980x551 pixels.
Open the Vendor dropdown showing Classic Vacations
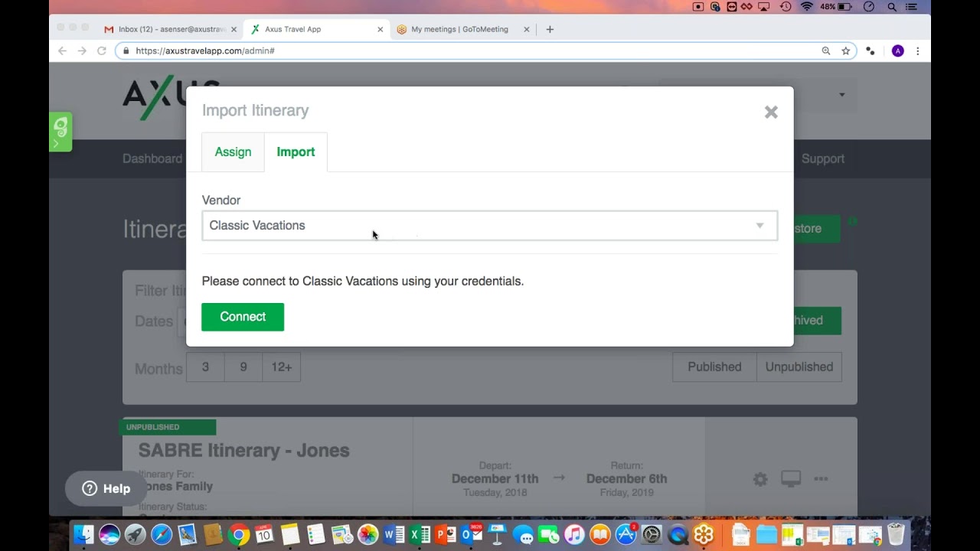[490, 226]
